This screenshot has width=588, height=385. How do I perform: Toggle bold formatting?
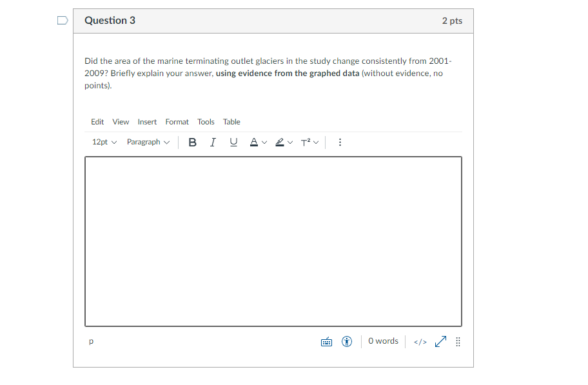coord(192,143)
